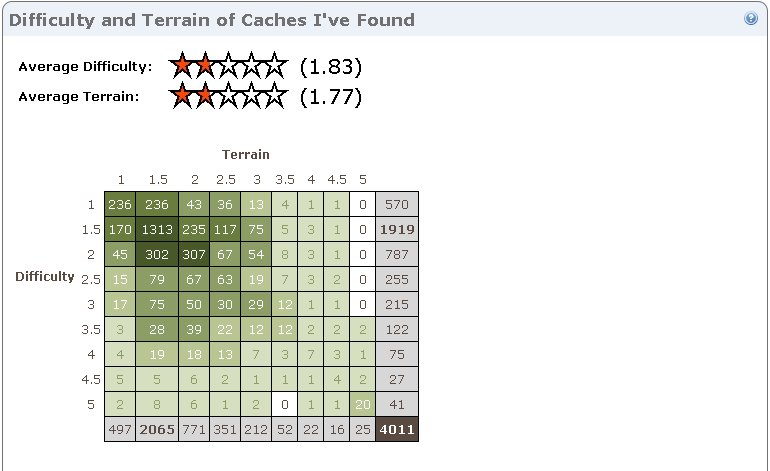Screen dimensions: 770x471
Task: Click the fourth star of Average Terrain
Action: point(253,97)
